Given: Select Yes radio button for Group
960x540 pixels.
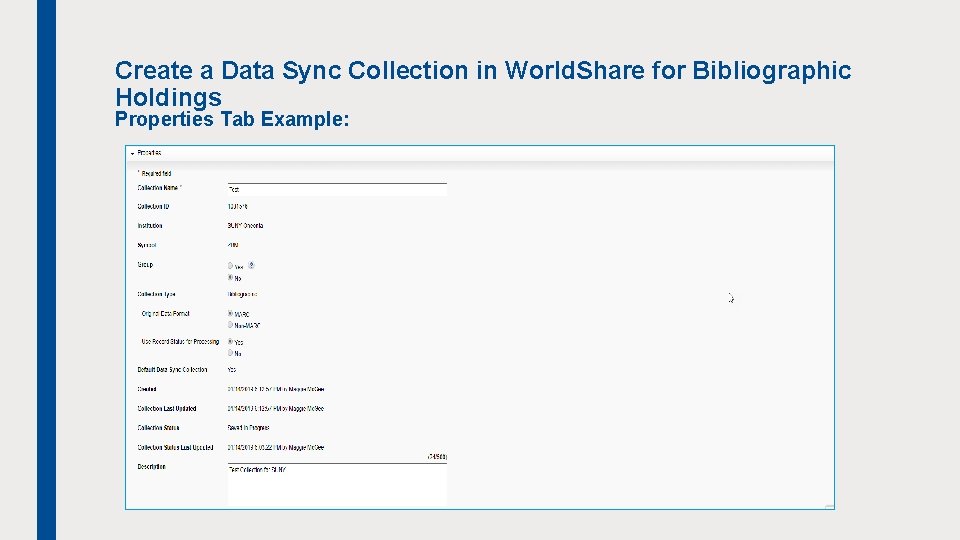Looking at the screenshot, I should (x=230, y=266).
